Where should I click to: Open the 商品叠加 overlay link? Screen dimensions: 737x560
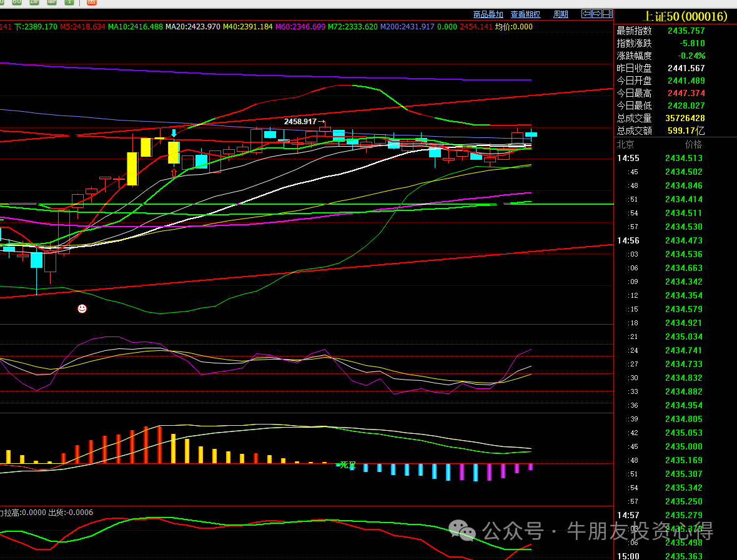tap(488, 14)
